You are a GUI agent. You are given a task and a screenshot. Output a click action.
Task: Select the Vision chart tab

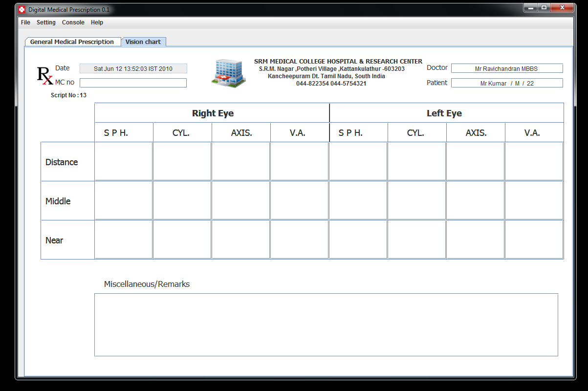coord(144,42)
